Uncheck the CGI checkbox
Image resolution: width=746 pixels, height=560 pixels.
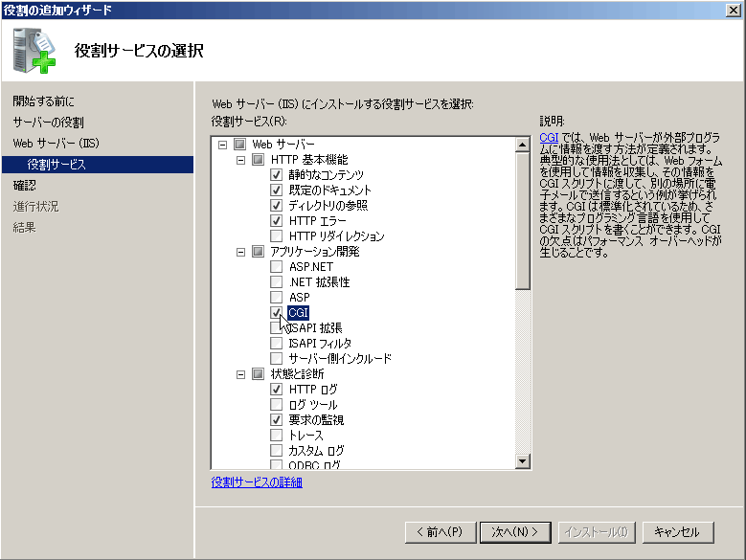(277, 313)
